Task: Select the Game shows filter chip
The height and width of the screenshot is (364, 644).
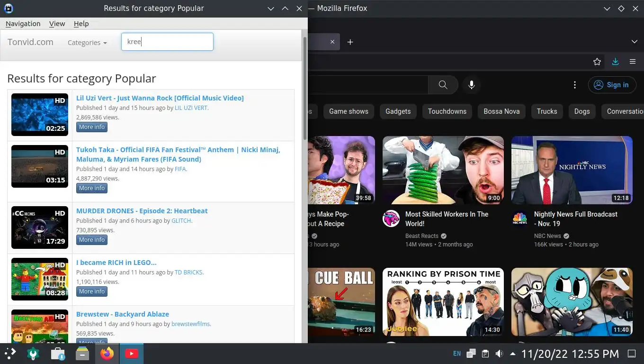Action: 349,111
